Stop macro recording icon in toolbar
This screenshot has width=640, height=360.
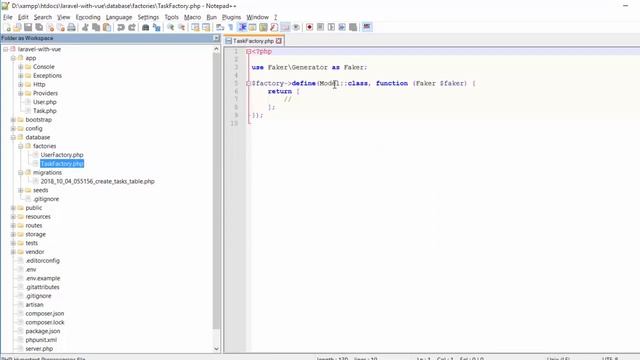(320, 27)
